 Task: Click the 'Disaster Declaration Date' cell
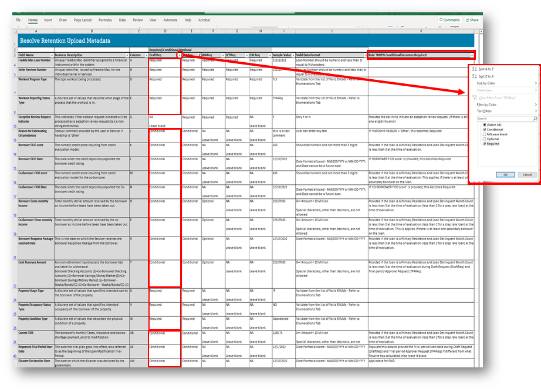(36, 363)
